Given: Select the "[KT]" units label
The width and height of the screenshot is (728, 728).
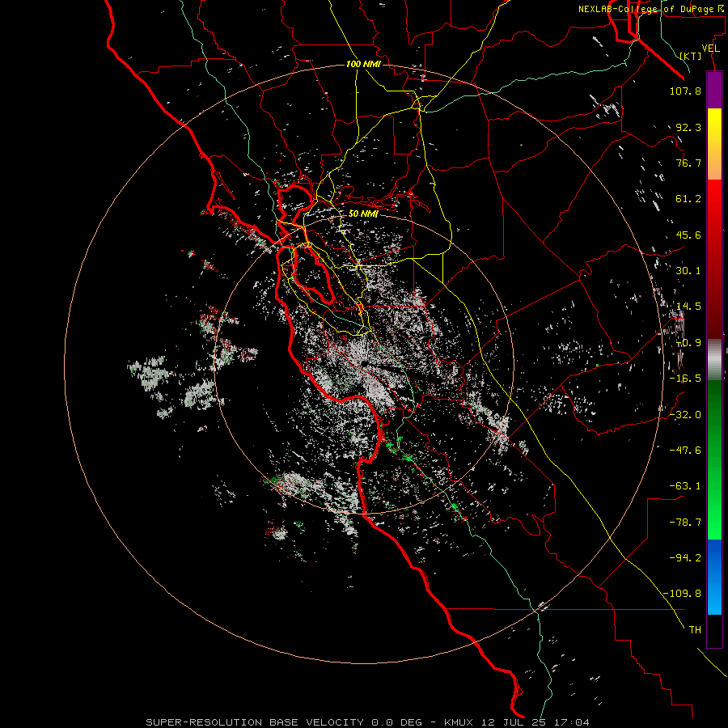Looking at the screenshot, I should pyautogui.click(x=691, y=56).
